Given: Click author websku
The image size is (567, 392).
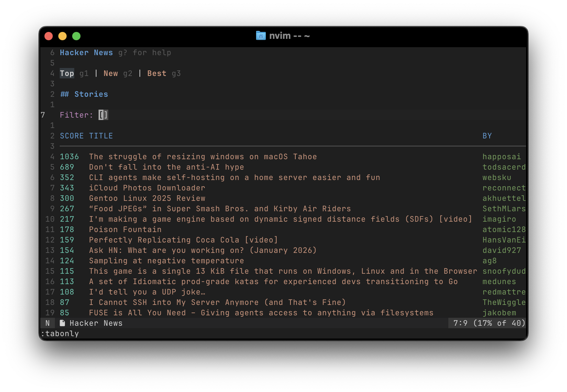Looking at the screenshot, I should tap(497, 177).
